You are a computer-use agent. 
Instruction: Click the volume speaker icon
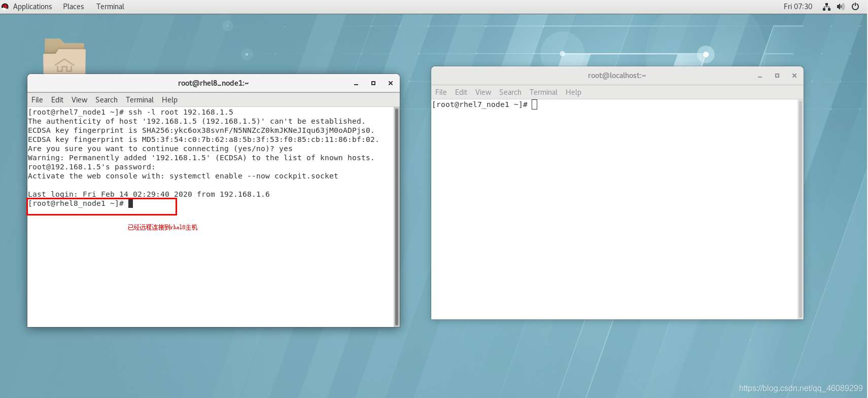(841, 7)
